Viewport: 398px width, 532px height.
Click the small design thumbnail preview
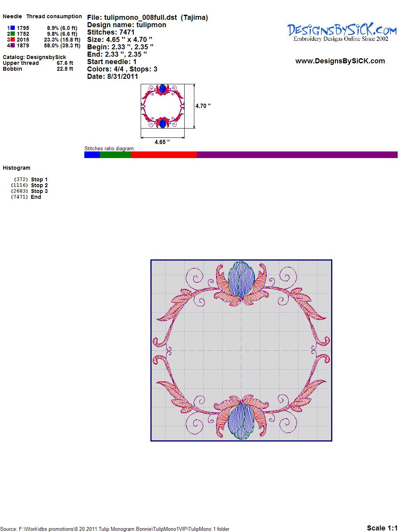162,106
